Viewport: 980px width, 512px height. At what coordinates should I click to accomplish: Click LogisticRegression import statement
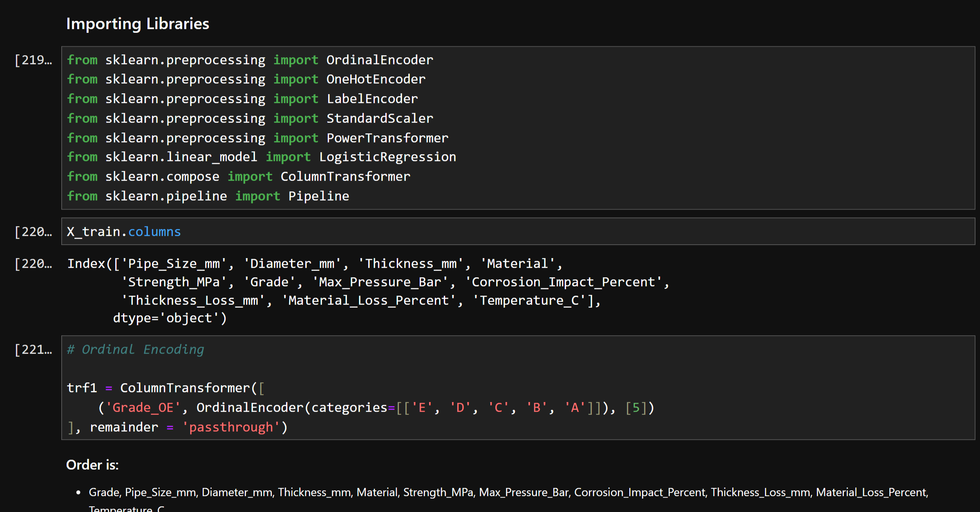(262, 157)
